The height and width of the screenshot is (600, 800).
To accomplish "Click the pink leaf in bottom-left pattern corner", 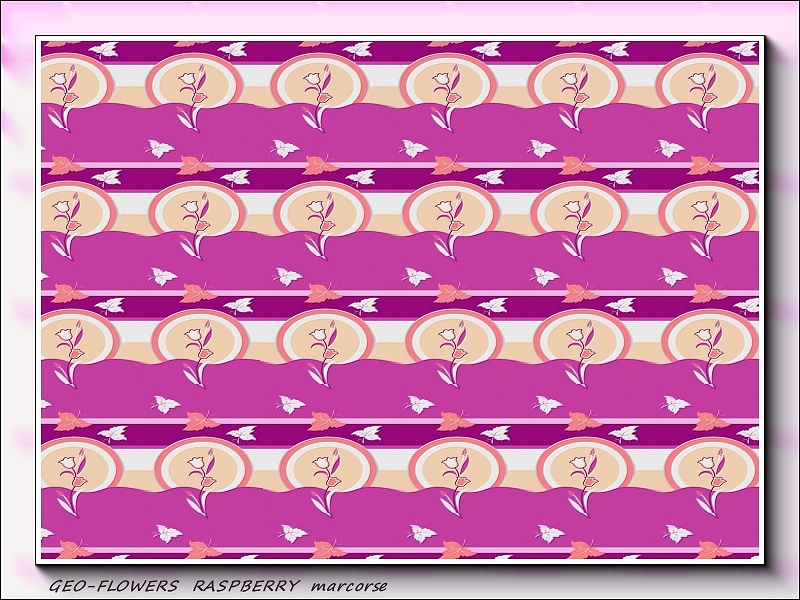I will 72,549.
